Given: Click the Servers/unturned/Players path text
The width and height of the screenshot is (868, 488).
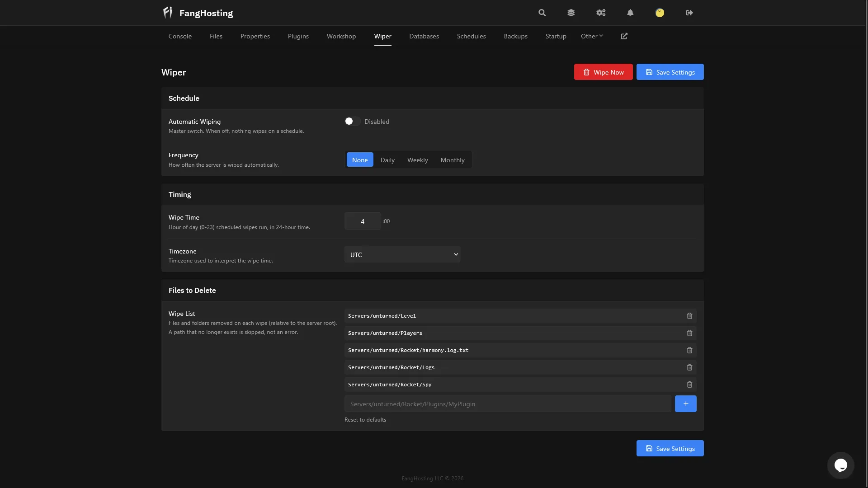Looking at the screenshot, I should pos(385,333).
